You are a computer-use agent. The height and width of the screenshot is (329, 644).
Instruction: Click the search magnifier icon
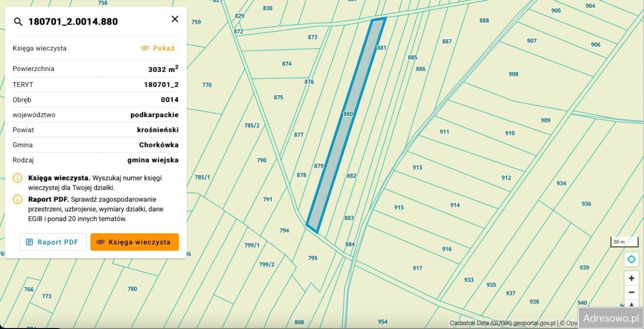[18, 22]
